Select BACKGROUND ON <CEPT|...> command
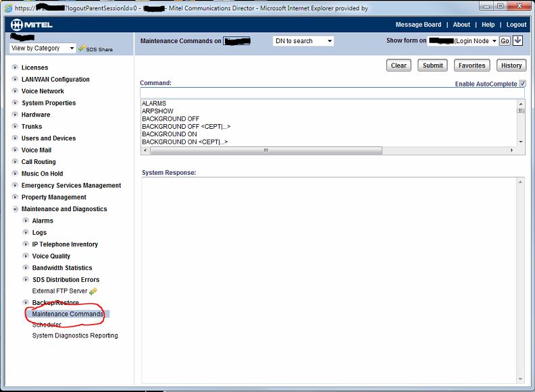 click(x=185, y=142)
